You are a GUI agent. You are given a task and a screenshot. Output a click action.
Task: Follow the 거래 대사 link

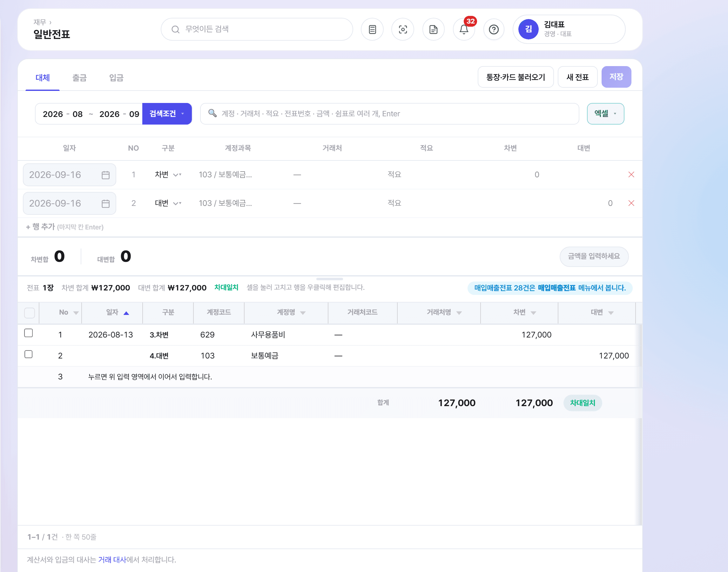coord(112,560)
